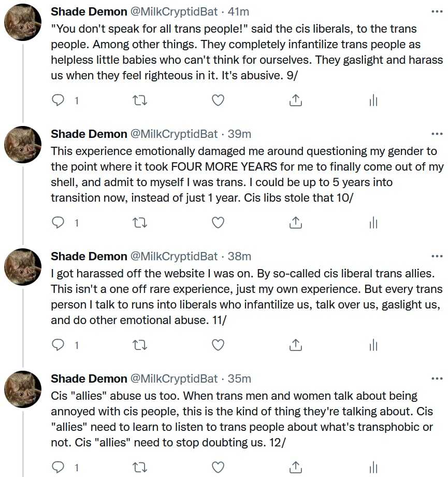Open Shade Demon name on the 38m tweet
This screenshot has height=477, width=448.
click(x=89, y=256)
